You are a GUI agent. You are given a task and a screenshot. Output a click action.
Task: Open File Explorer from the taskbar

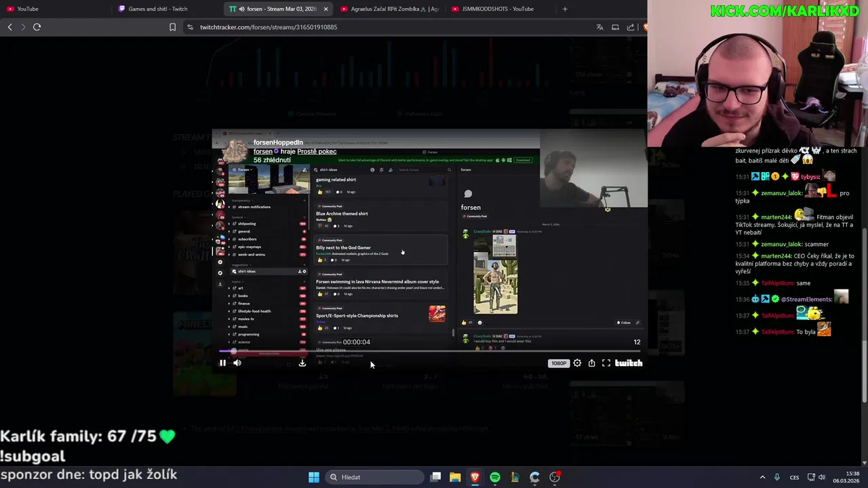(455, 477)
